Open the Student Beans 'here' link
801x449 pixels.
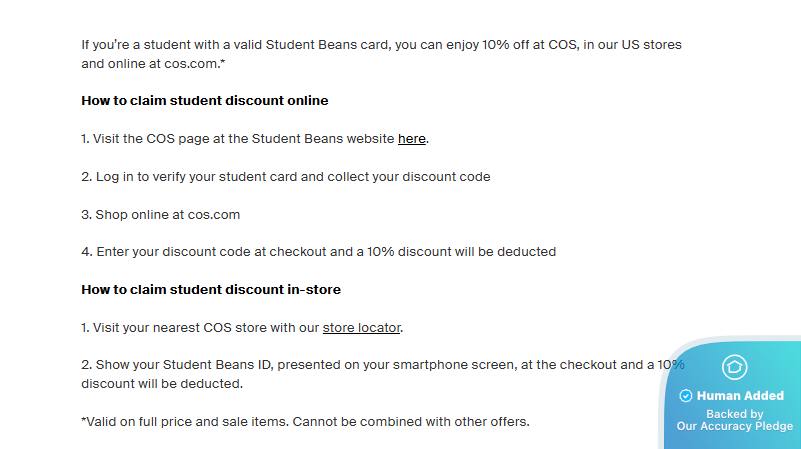[412, 139]
